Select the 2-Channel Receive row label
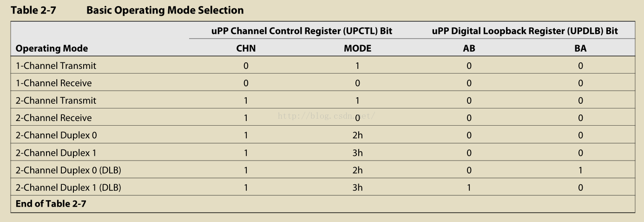 point(53,118)
